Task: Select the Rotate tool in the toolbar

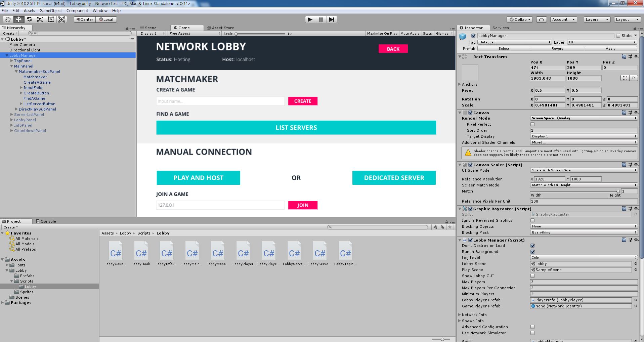Action: (x=29, y=19)
